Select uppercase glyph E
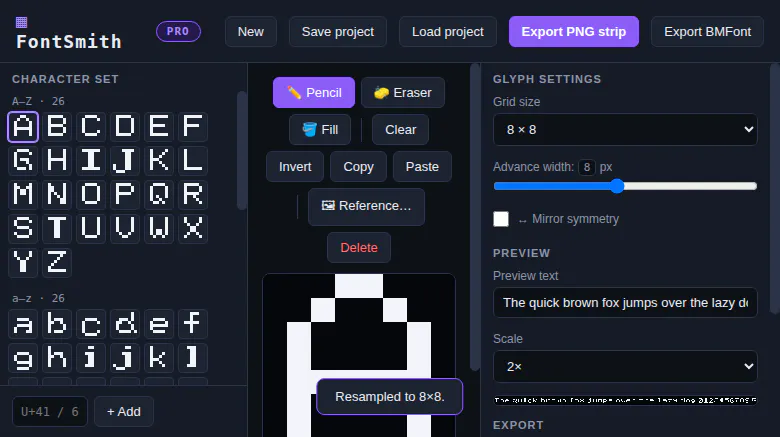Image resolution: width=780 pixels, height=437 pixels. pyautogui.click(x=159, y=126)
